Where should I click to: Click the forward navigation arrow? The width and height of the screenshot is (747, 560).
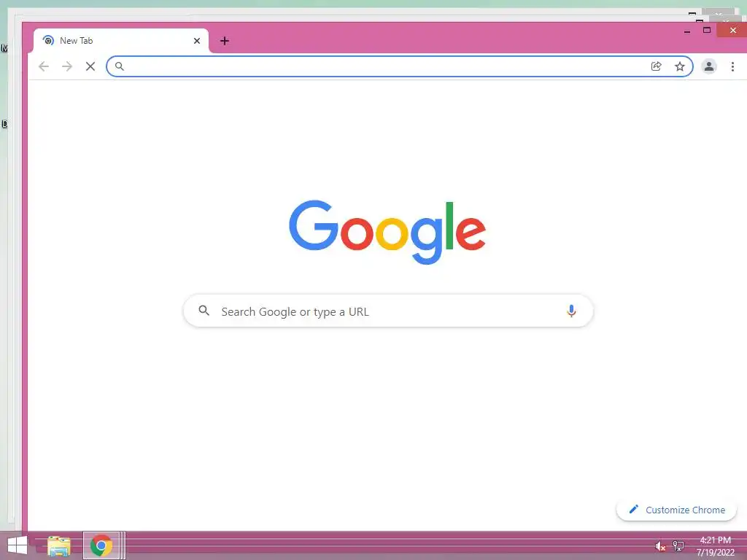(67, 66)
